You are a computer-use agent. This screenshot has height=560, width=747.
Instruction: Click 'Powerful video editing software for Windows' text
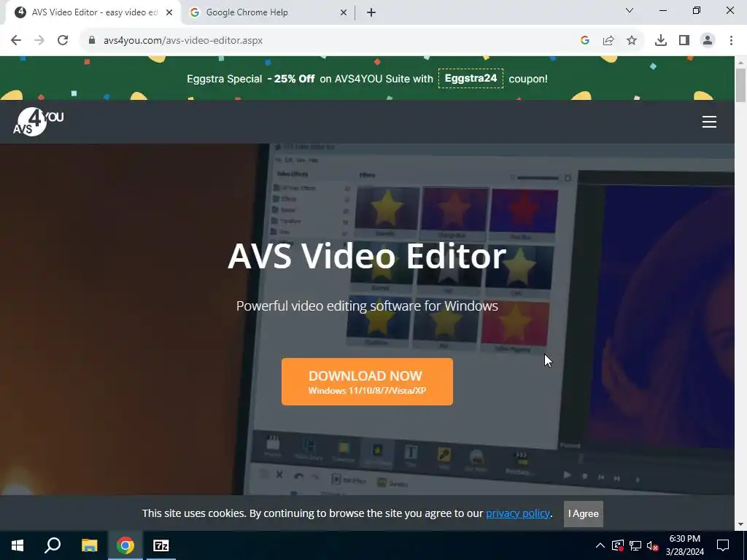367,306
